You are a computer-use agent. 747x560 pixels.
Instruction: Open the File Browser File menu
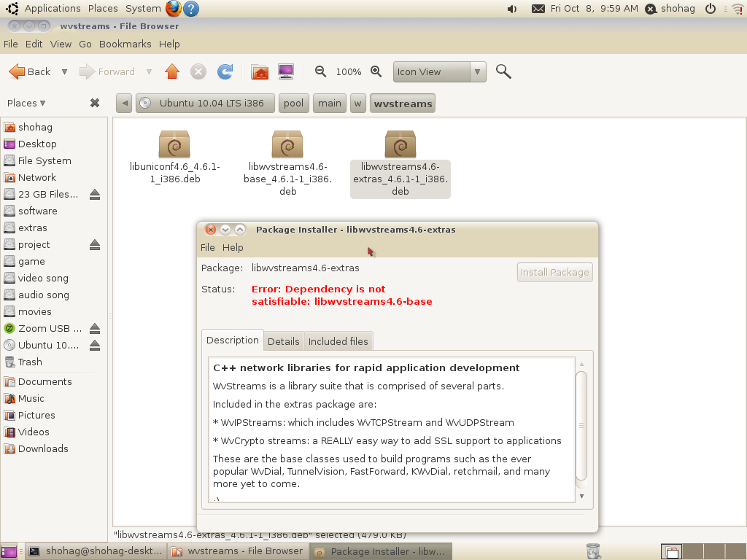pyautogui.click(x=10, y=44)
